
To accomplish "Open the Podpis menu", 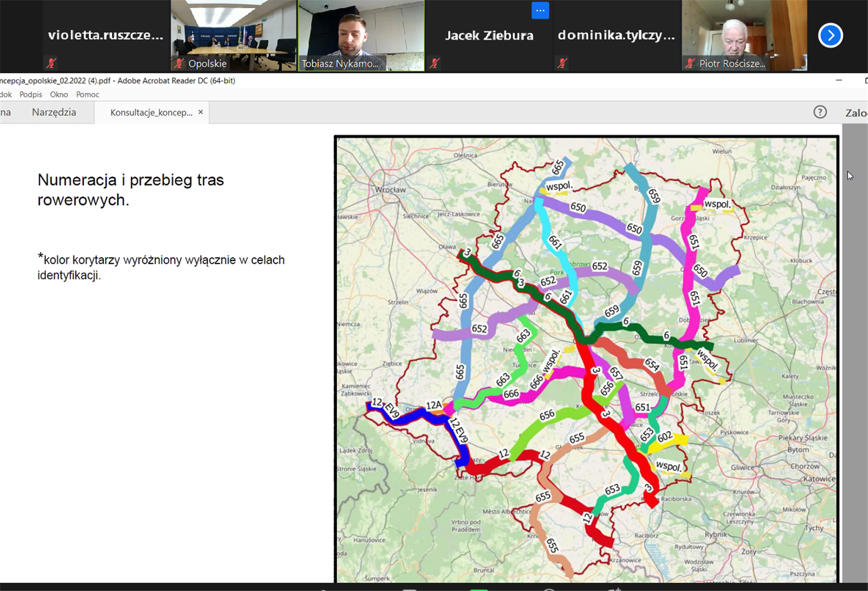I will [31, 95].
